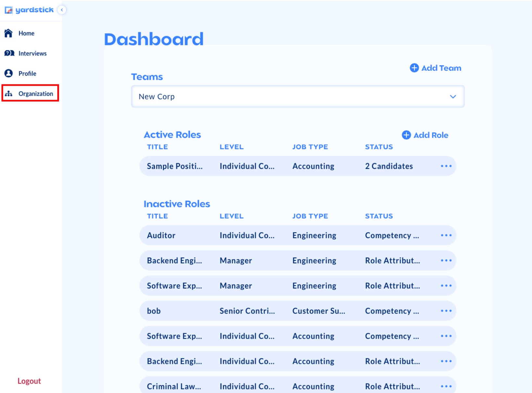
Task: Open the Teams selector chevron
Action: (453, 96)
